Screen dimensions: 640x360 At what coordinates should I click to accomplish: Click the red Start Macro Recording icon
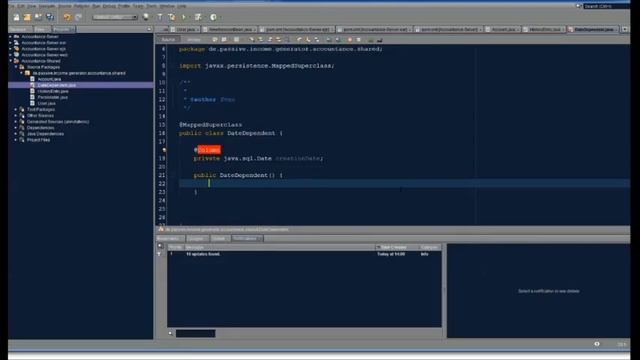349,40
